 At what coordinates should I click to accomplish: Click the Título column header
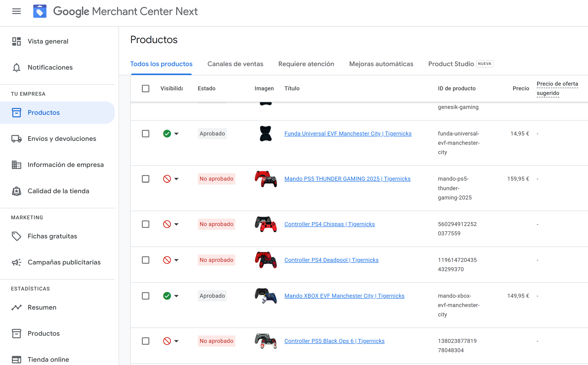click(x=292, y=88)
